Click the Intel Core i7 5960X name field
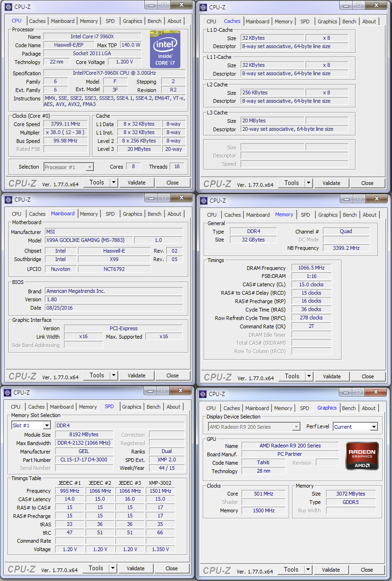This screenshot has width=392, height=581. (x=93, y=36)
